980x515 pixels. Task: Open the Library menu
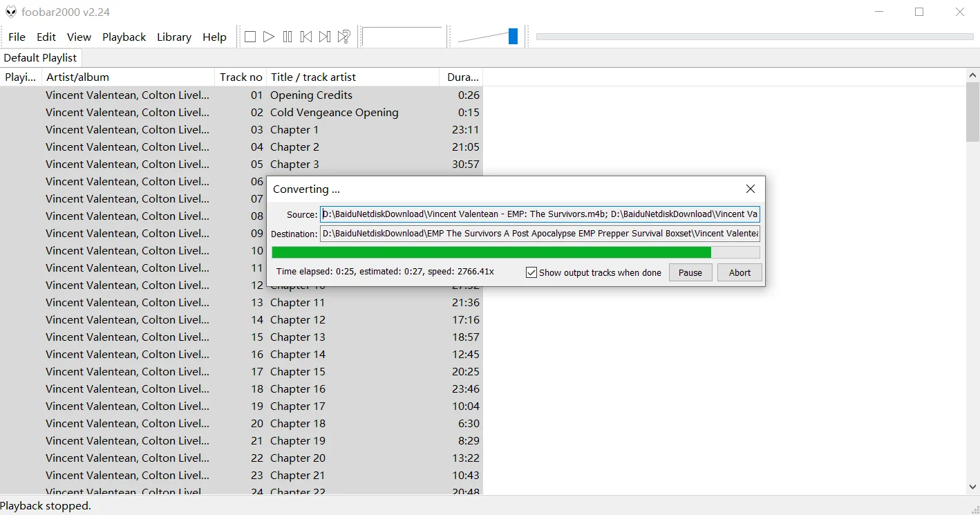tap(173, 37)
